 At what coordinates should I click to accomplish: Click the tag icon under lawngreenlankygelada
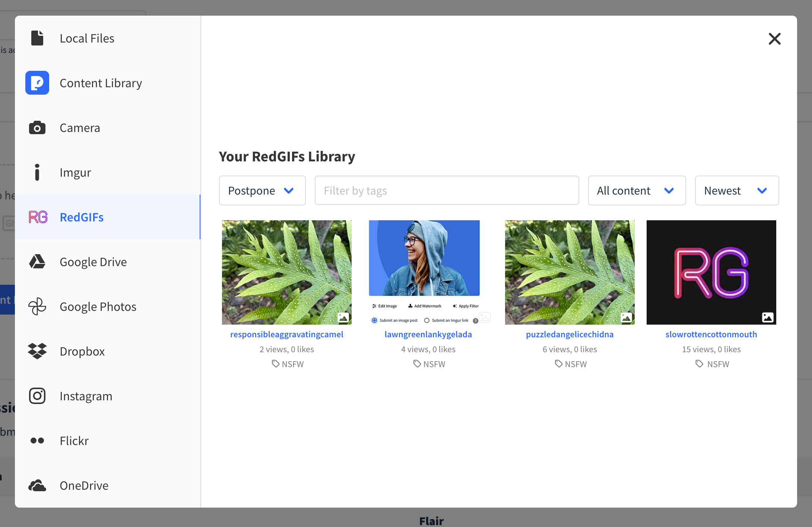417,364
